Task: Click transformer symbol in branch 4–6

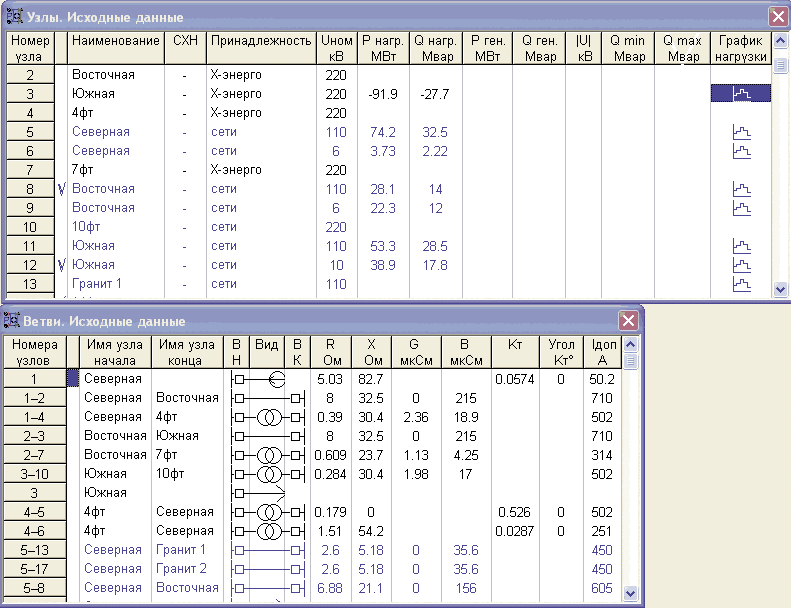Action: point(267,531)
